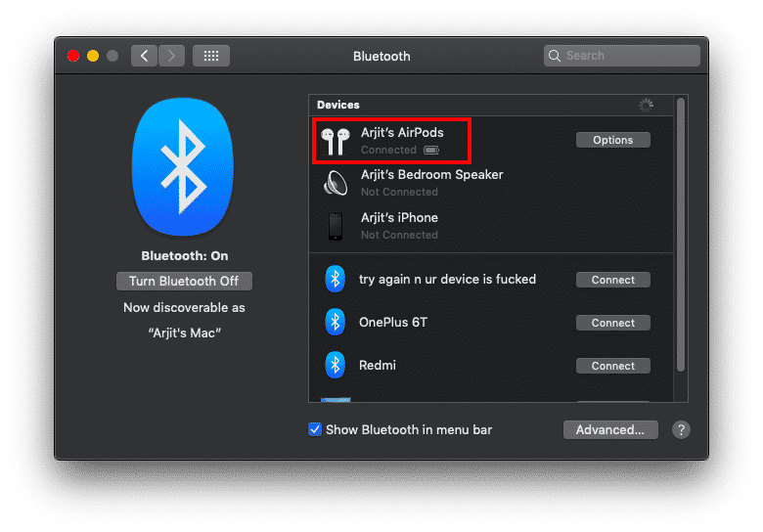This screenshot has width=763, height=532.
Task: Click 'Connected' status under AirPods
Action: click(x=388, y=150)
